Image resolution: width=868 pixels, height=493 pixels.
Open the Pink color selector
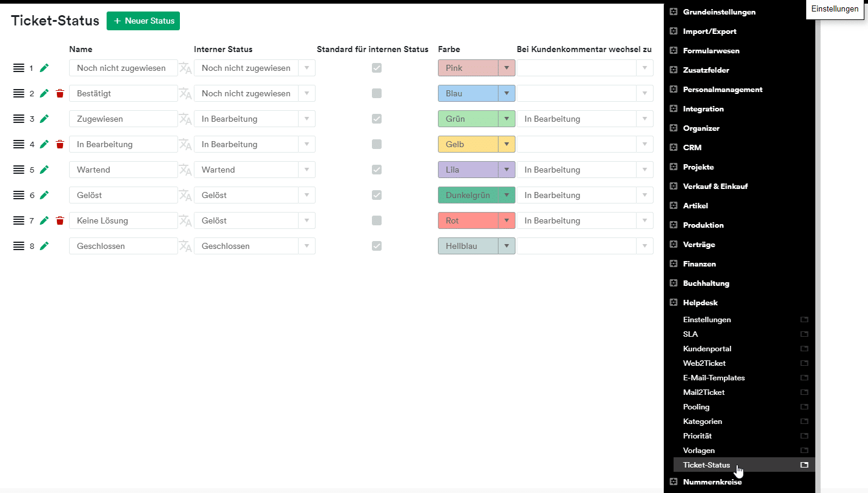[x=477, y=68]
